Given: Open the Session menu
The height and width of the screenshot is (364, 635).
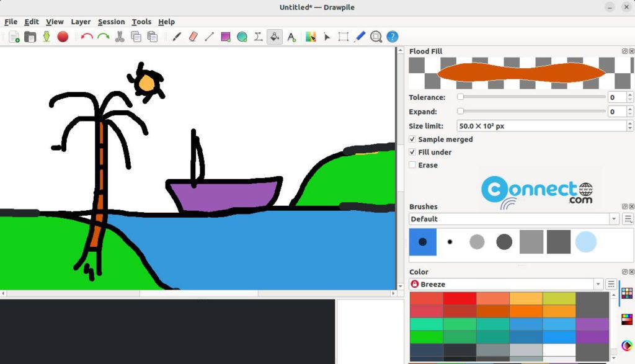Looking at the screenshot, I should [112, 21].
